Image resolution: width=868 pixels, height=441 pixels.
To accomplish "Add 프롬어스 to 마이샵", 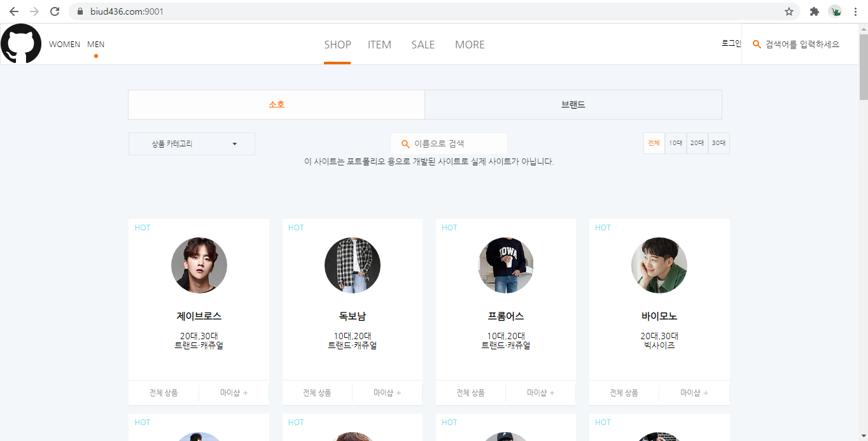I will [540, 393].
